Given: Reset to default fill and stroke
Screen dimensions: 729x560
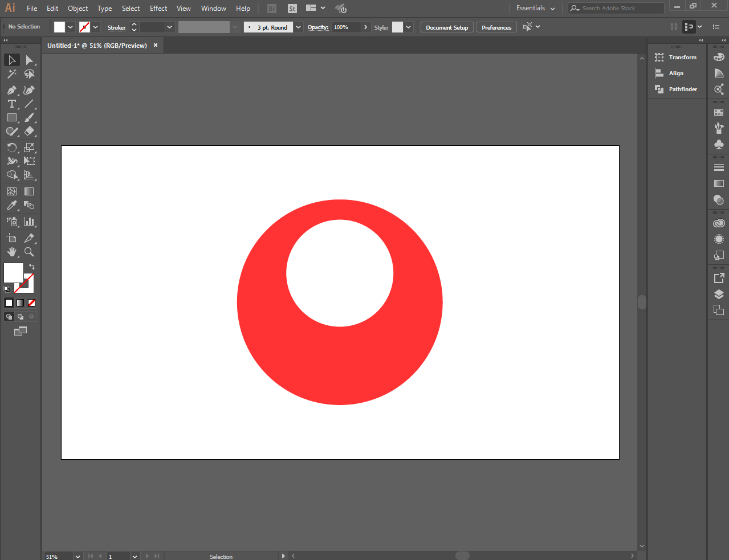Looking at the screenshot, I should (7, 289).
